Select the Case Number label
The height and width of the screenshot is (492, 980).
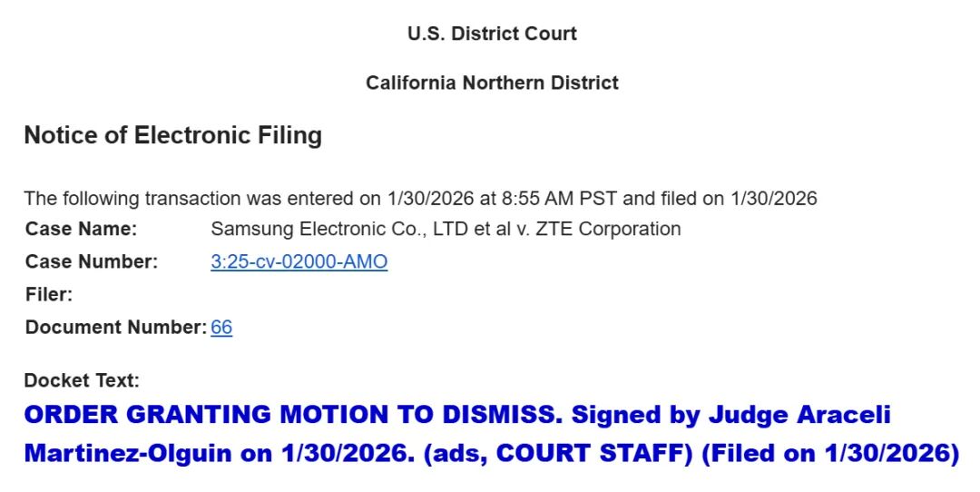pos(92,261)
